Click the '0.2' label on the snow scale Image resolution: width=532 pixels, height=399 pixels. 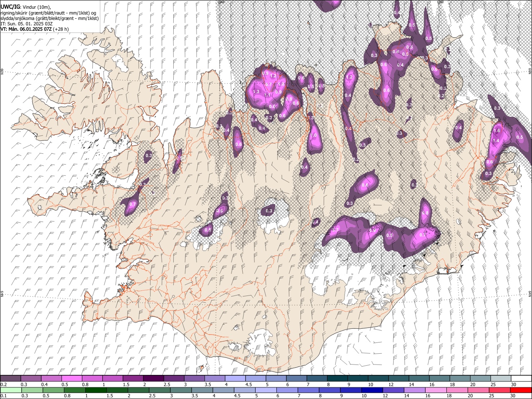point(4,384)
